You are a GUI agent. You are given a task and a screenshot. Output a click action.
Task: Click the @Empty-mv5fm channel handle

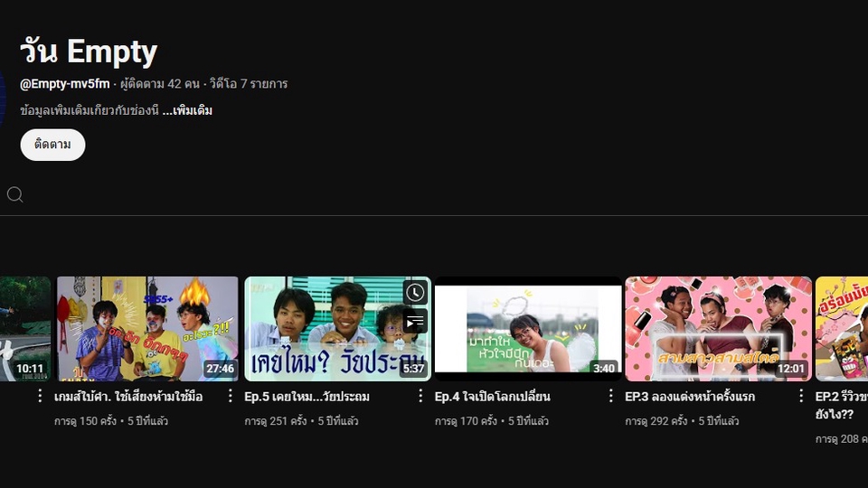click(65, 84)
